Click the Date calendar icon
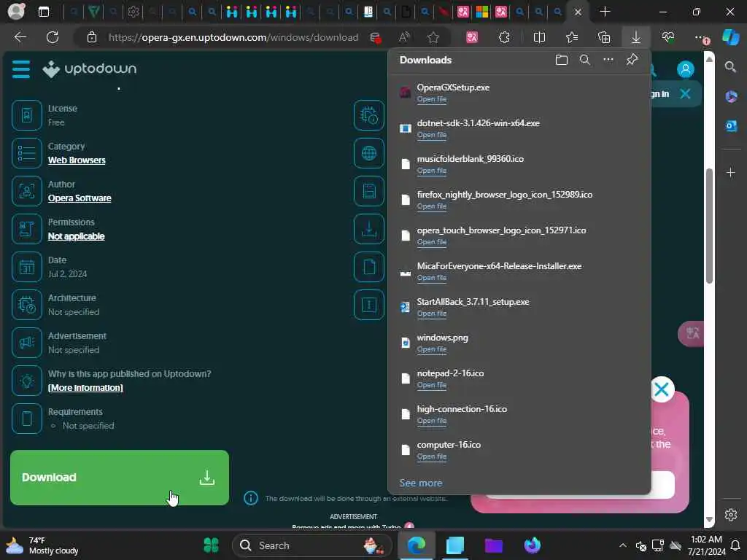The width and height of the screenshot is (747, 560). coord(27,267)
